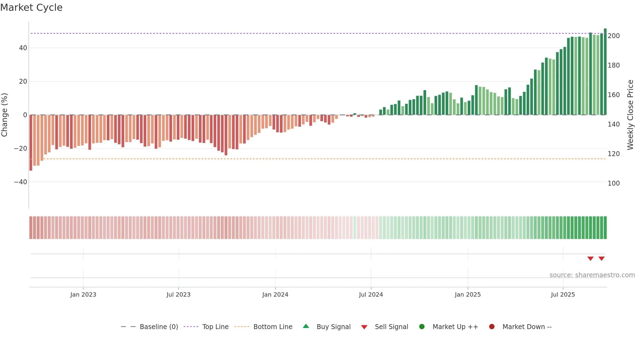Click the −20 tick on Change axis
The height and width of the screenshot is (362, 644).
pyautogui.click(x=21, y=149)
